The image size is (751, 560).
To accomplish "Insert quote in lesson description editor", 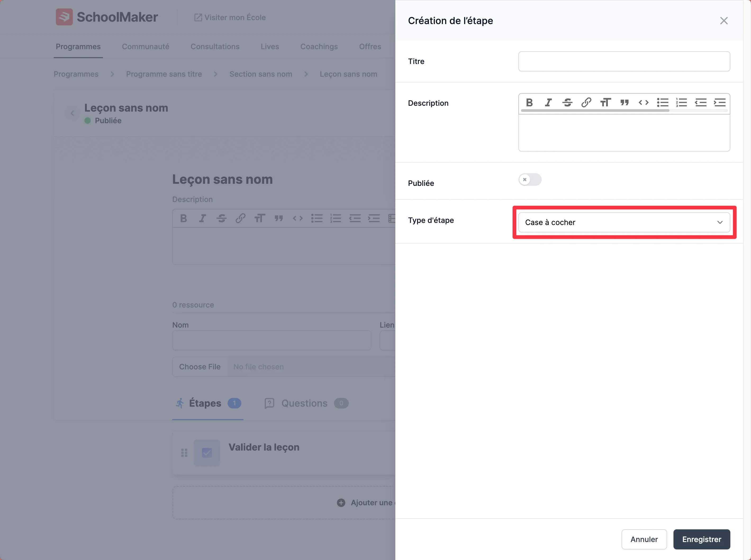I will (x=279, y=218).
